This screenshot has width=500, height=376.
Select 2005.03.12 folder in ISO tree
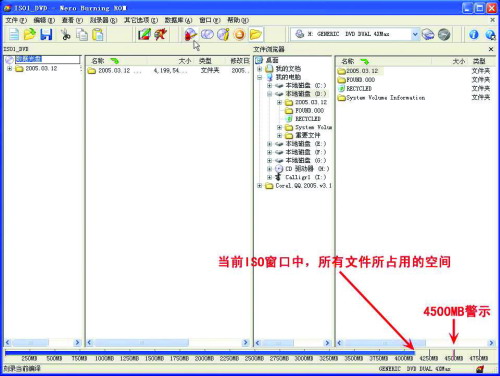(41, 68)
